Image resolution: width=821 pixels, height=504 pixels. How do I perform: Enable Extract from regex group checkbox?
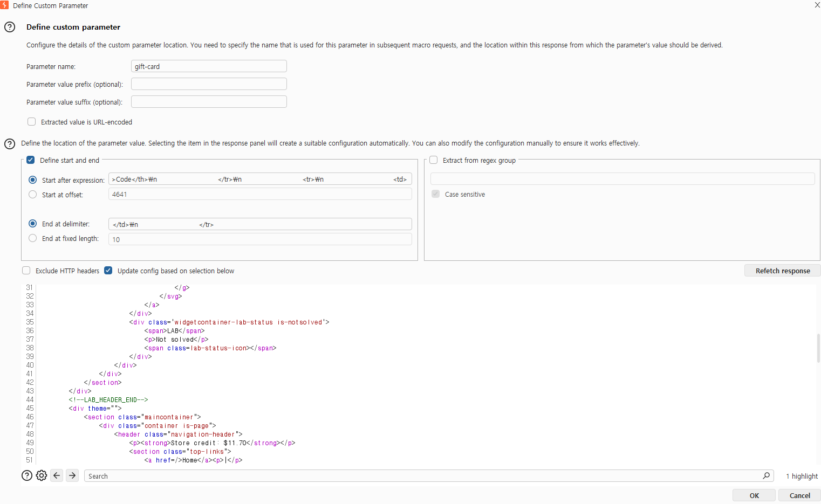tap(434, 160)
